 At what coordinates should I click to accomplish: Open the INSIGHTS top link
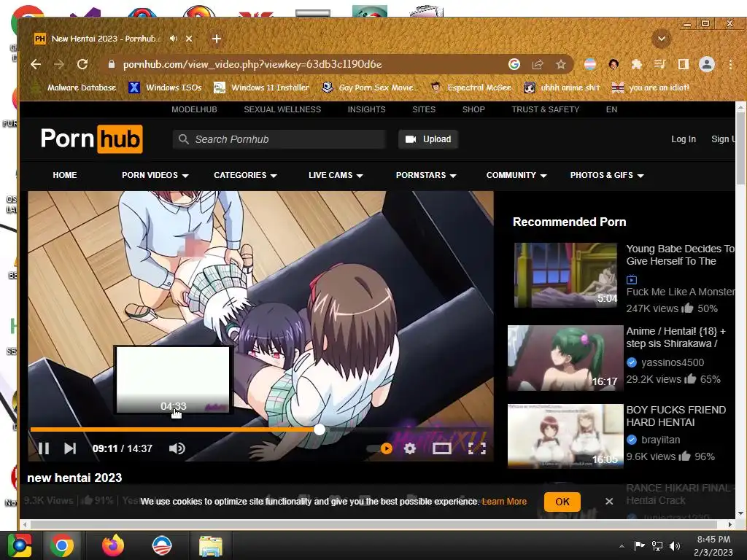[x=366, y=109]
